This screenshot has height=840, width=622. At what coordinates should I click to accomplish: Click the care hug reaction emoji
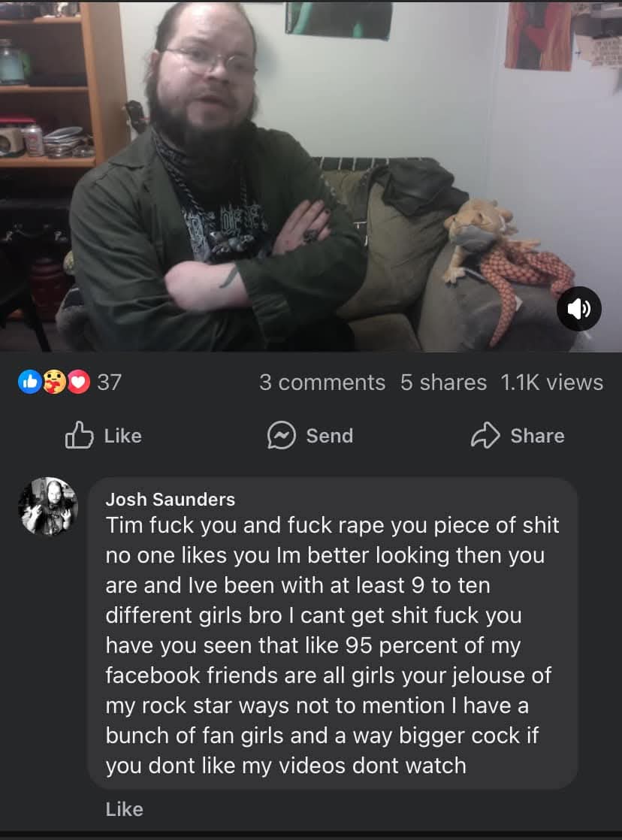(54, 382)
